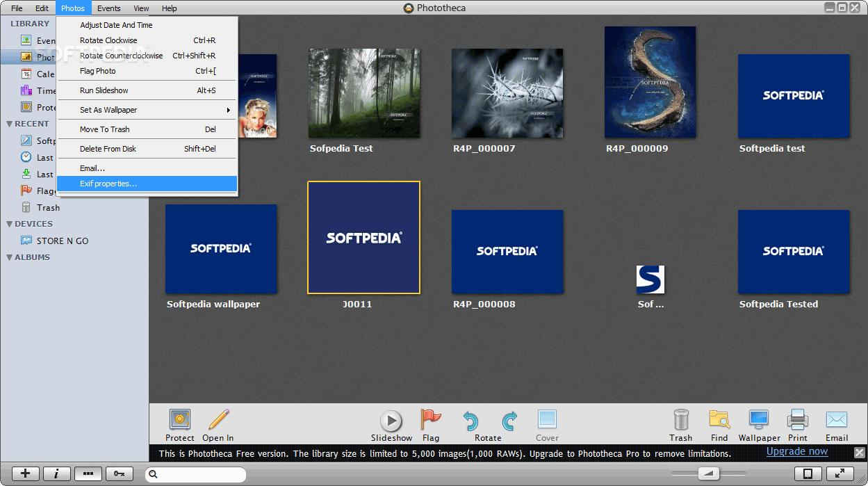
Task: Select the Events sidebar icon
Action: tap(26, 40)
